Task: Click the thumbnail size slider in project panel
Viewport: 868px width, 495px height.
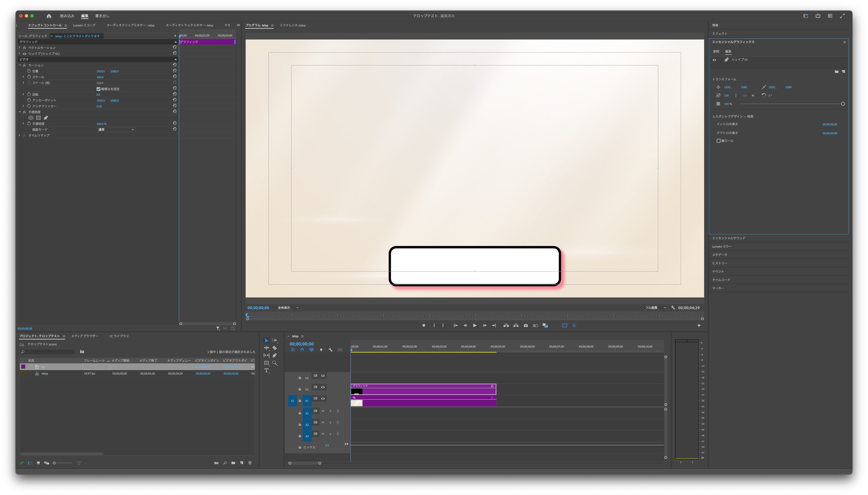Action: (62, 463)
